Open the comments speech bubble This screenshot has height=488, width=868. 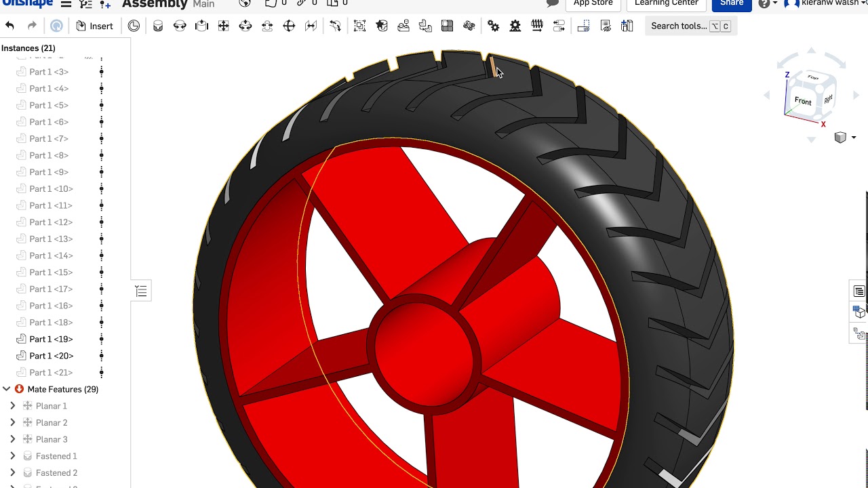[x=553, y=3]
